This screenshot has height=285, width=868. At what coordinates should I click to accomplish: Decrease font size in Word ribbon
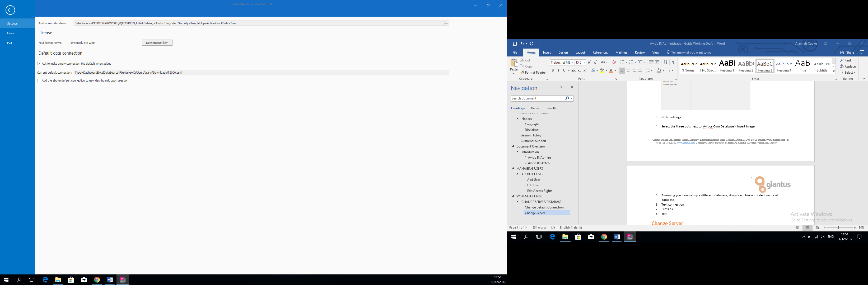coord(595,63)
